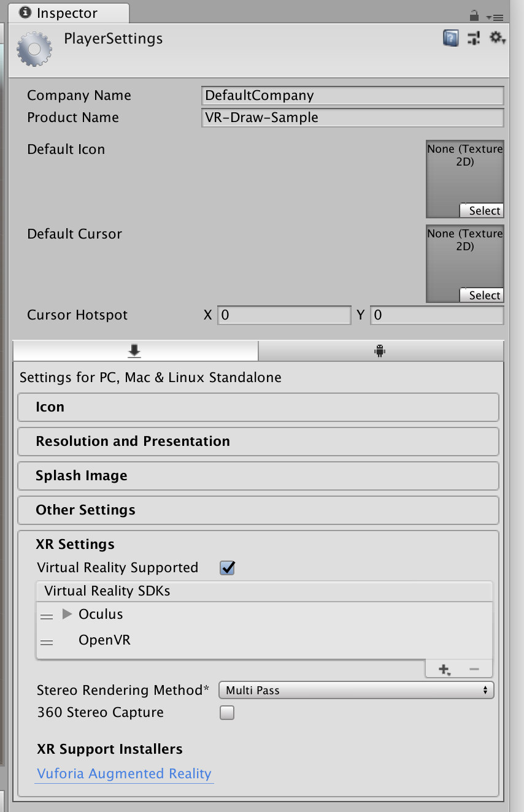
Task: Remove selected VR SDK with minus
Action: point(474,669)
